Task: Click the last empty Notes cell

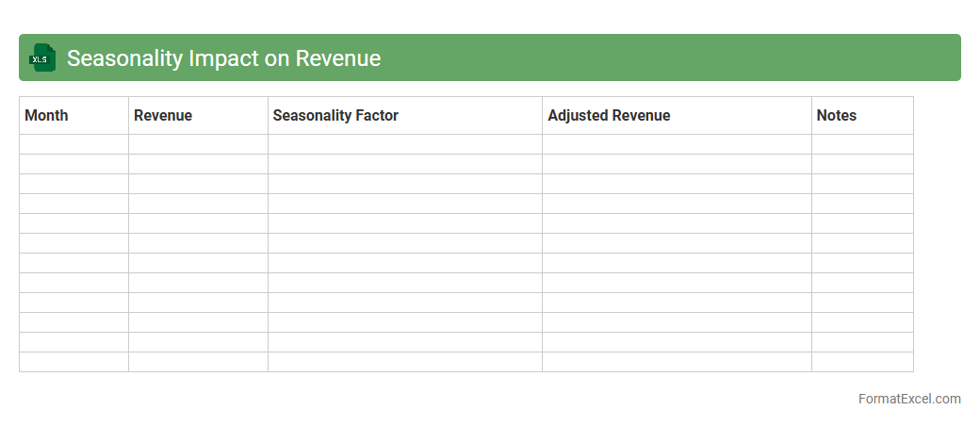Action: coord(861,362)
